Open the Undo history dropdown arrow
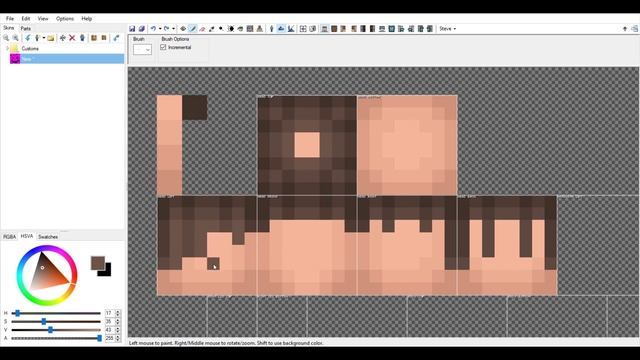This screenshot has height=360, width=640. [160, 29]
